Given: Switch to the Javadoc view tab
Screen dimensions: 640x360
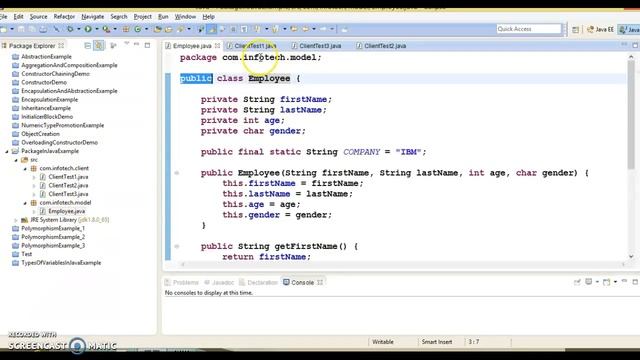Looking at the screenshot, I should click(x=219, y=282).
